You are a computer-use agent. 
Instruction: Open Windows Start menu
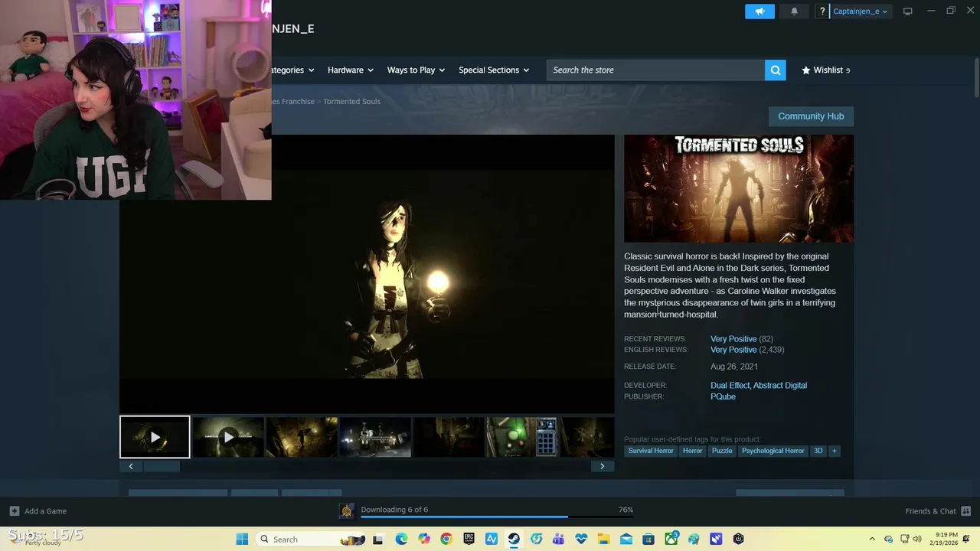[242, 539]
